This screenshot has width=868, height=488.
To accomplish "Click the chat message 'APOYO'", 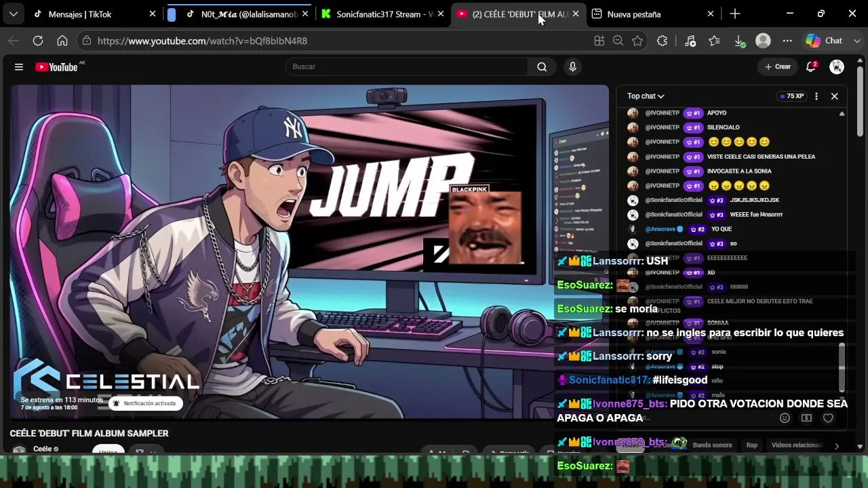I will pyautogui.click(x=716, y=113).
